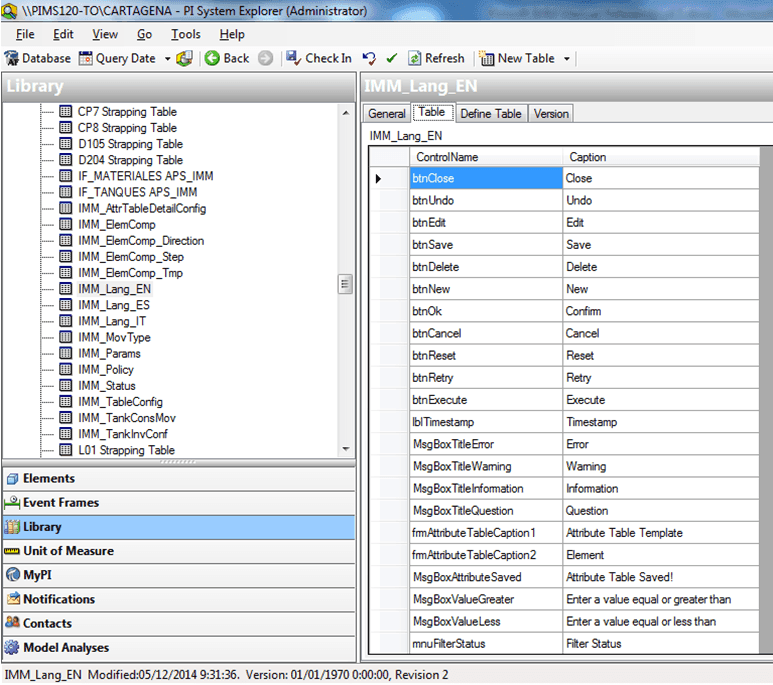The width and height of the screenshot is (773, 685).
Task: Click the greyed Forward arrow icon
Action: pos(265,58)
